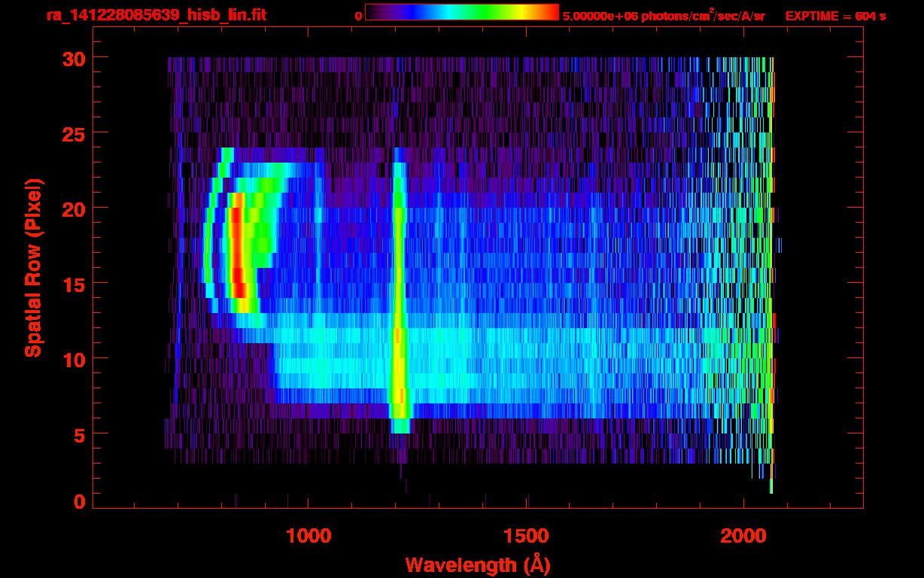The width and height of the screenshot is (924, 578).
Task: Click the EXPTIME = 604 s label
Action: (x=835, y=16)
